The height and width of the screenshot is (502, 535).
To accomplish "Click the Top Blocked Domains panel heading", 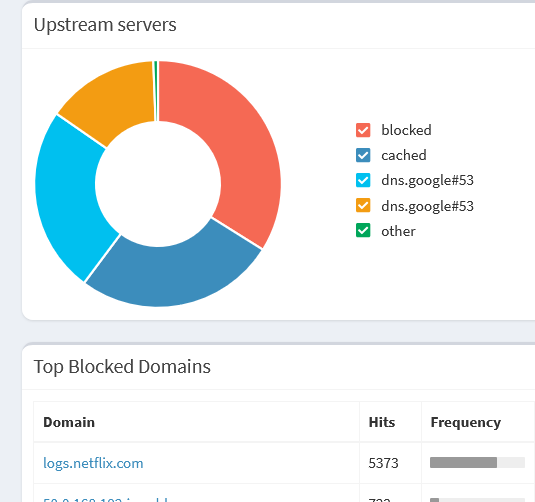I will tap(122, 367).
